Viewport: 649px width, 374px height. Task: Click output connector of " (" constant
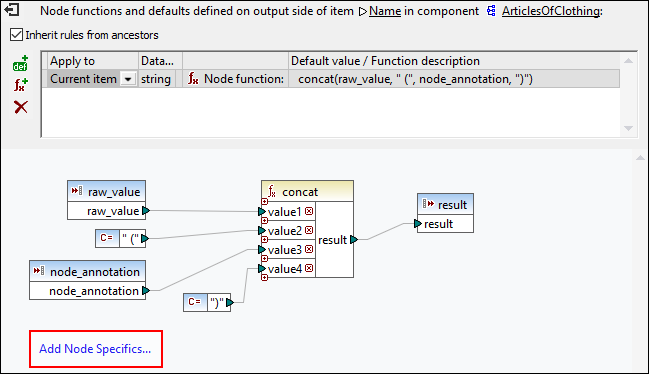(x=144, y=238)
